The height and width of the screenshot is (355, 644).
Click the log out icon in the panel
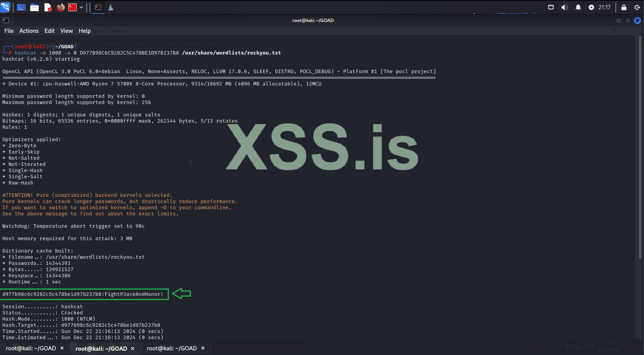click(x=637, y=7)
